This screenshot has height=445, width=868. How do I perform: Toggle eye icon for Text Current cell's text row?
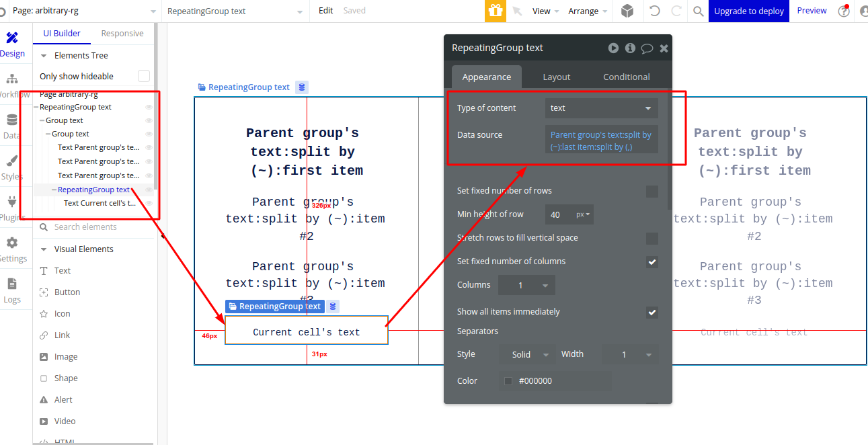(149, 203)
